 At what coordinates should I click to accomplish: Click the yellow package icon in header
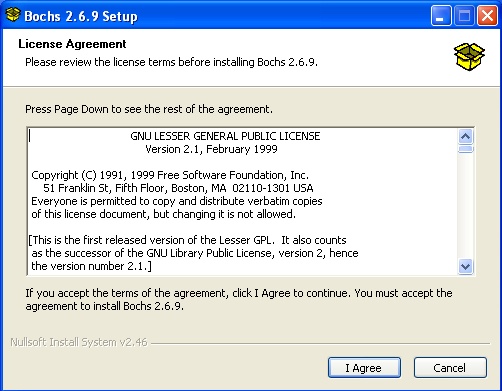469,57
